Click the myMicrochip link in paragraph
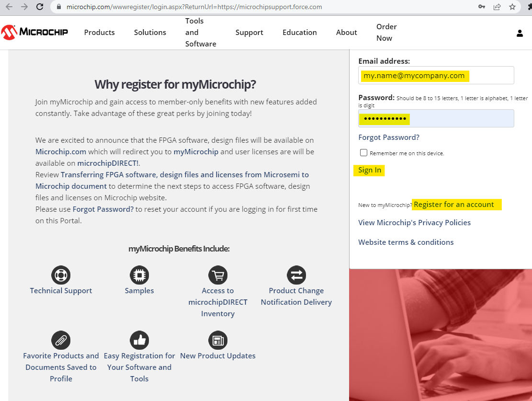Viewport: 532px width, 401px height. coord(196,151)
